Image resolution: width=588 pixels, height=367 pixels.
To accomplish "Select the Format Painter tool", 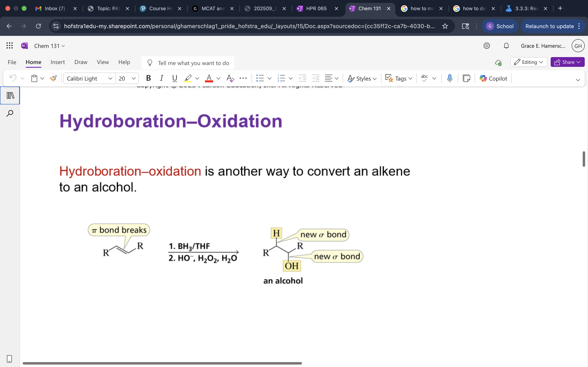I will point(53,78).
